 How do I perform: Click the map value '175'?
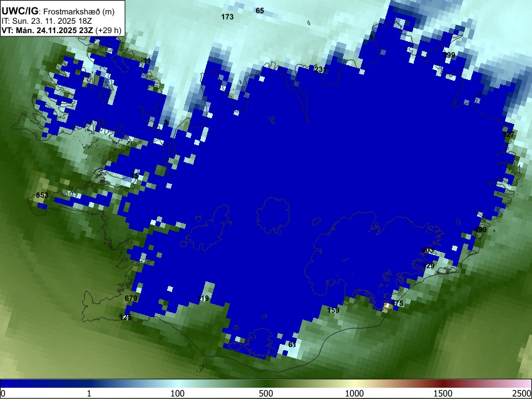tap(397, 303)
